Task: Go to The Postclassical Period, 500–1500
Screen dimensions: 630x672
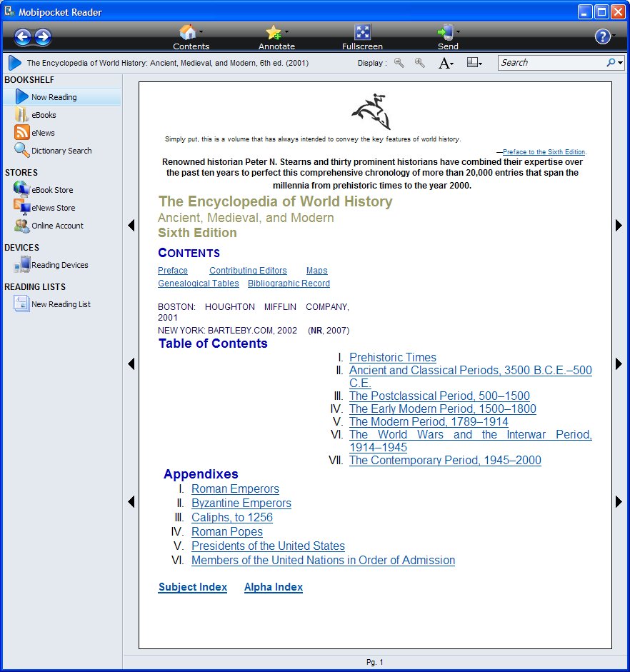Action: tap(439, 396)
